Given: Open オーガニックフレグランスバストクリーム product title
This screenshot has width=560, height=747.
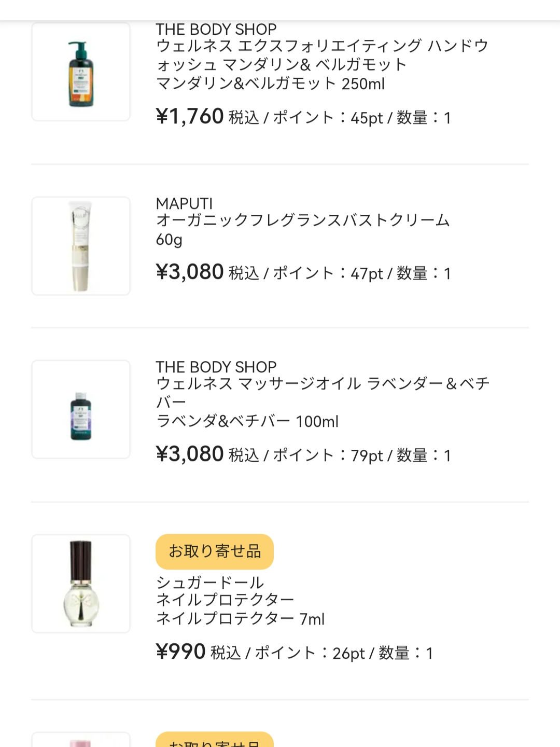Looking at the screenshot, I should [x=303, y=220].
